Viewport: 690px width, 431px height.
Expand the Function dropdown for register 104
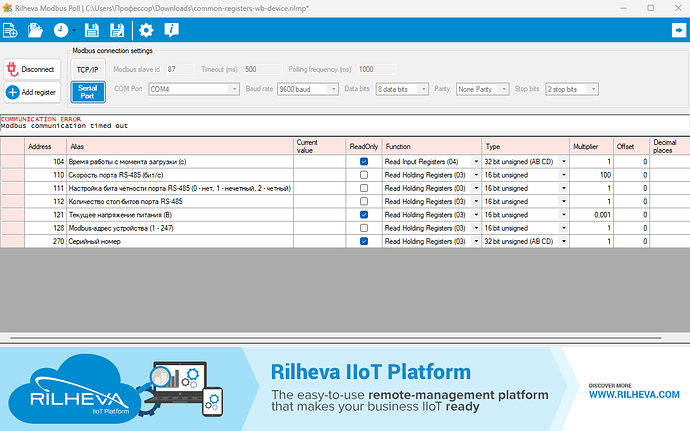(474, 161)
